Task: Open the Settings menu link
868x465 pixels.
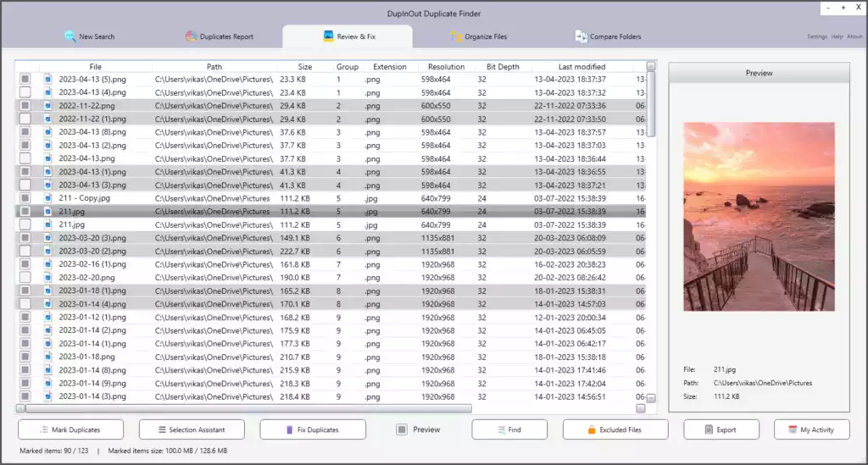Action: coord(816,37)
